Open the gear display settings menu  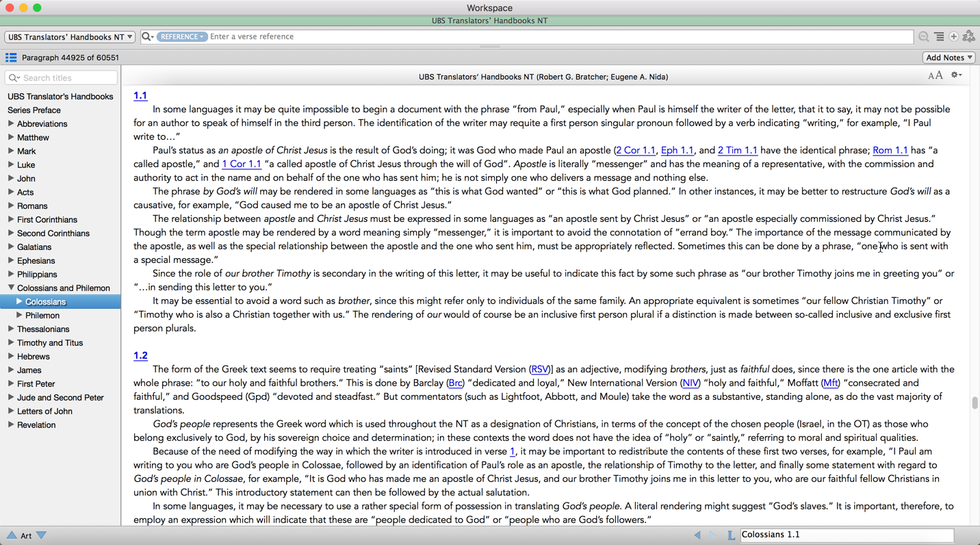tap(956, 75)
